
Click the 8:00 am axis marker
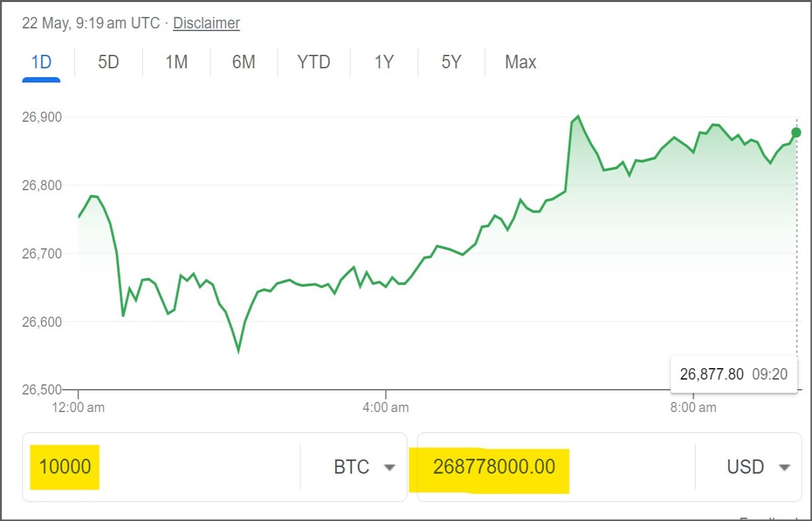(693, 407)
